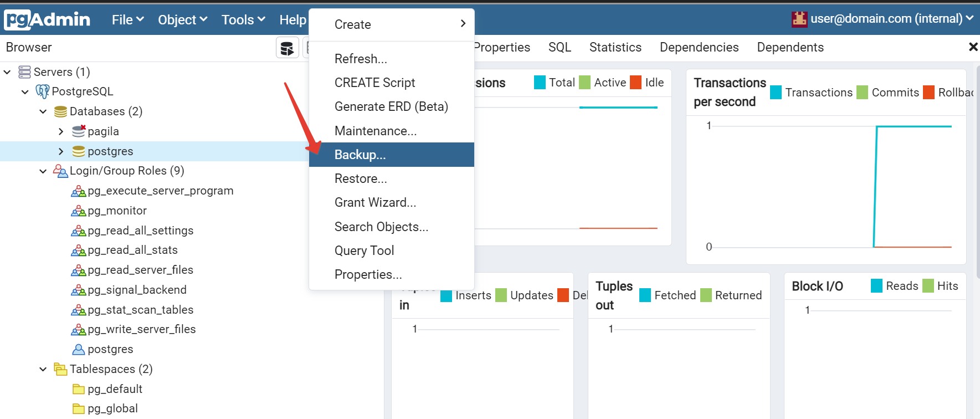Click the user avatar icon in header

click(x=799, y=19)
